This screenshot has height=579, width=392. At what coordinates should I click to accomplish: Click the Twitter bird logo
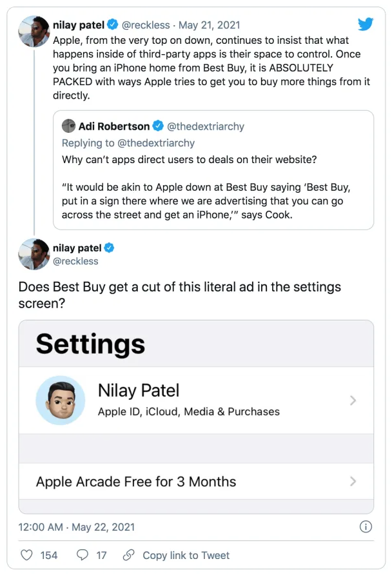pos(366,25)
